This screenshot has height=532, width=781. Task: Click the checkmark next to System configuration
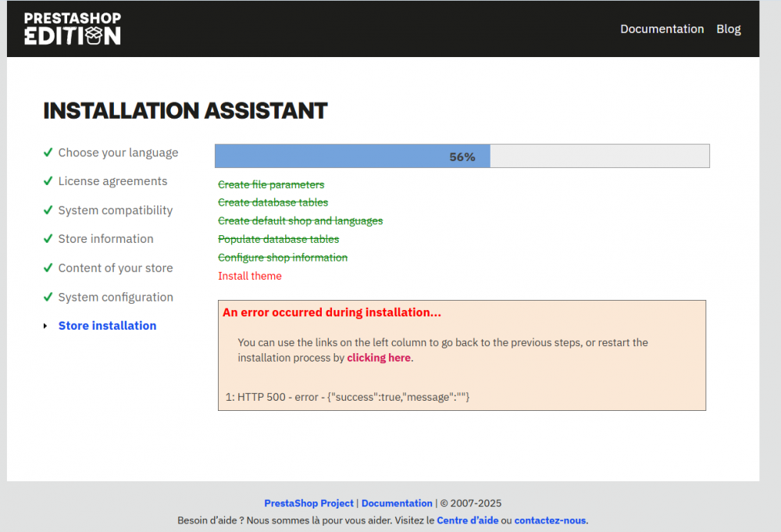48,297
